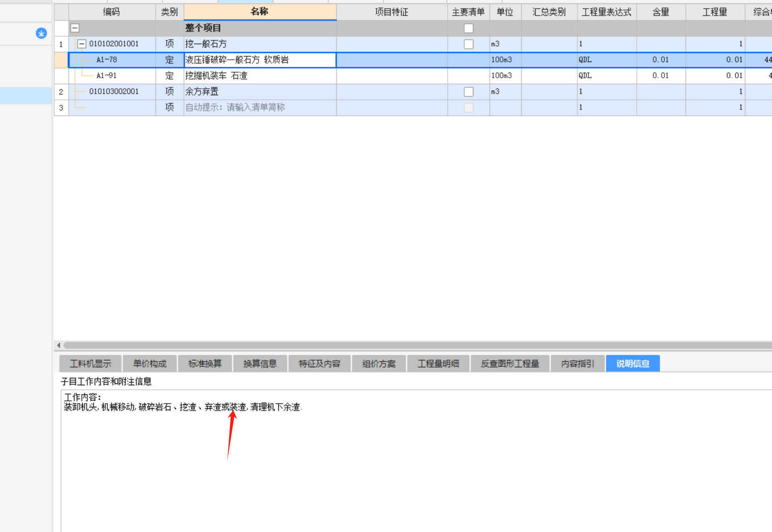The width and height of the screenshot is (772, 532).
Task: Open the 特征及内容 tab
Action: pyautogui.click(x=319, y=364)
